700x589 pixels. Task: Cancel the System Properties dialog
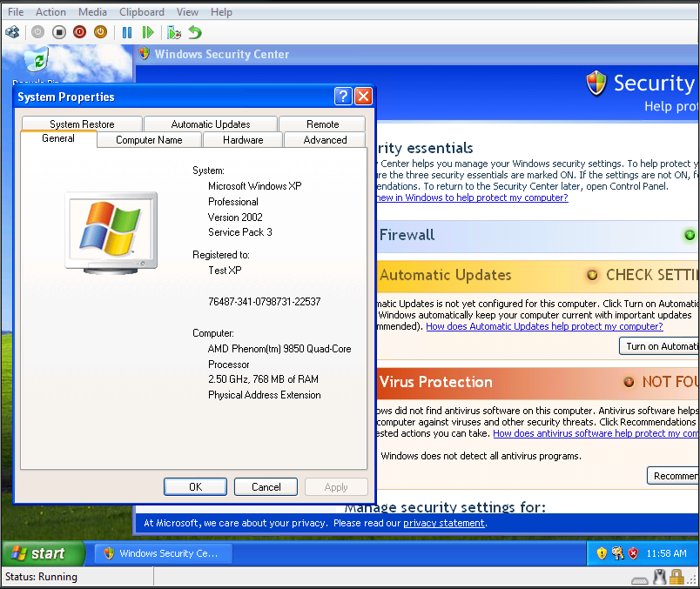[x=266, y=487]
